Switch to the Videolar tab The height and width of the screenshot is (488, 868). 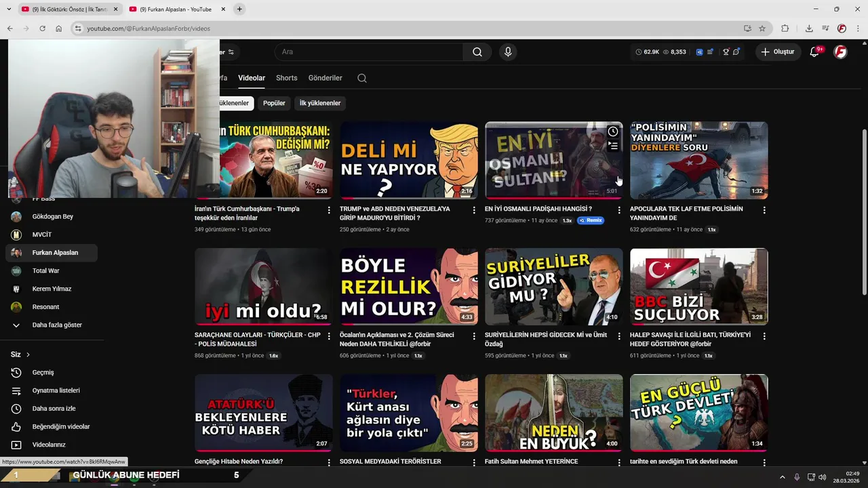point(252,78)
